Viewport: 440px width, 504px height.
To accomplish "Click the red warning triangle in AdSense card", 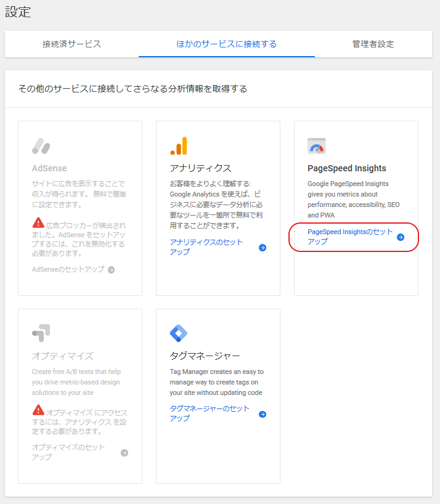I will [x=38, y=222].
